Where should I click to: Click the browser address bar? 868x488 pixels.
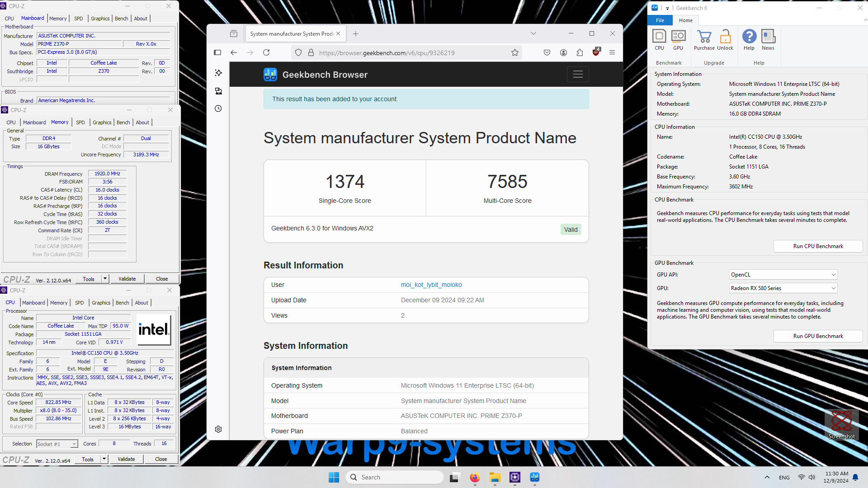[x=407, y=52]
